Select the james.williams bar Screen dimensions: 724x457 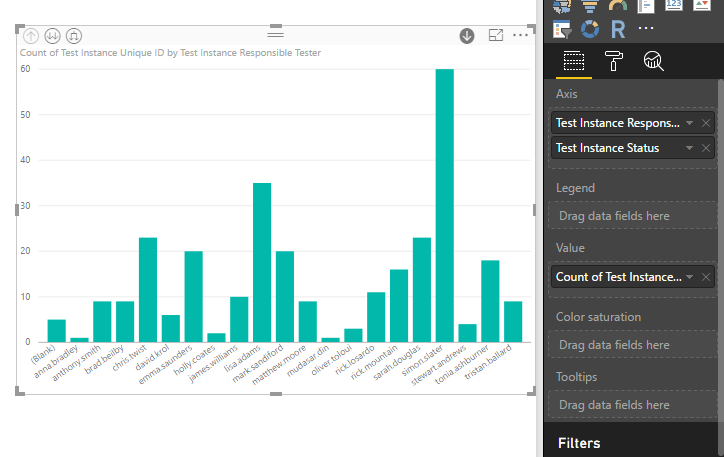[239, 319]
